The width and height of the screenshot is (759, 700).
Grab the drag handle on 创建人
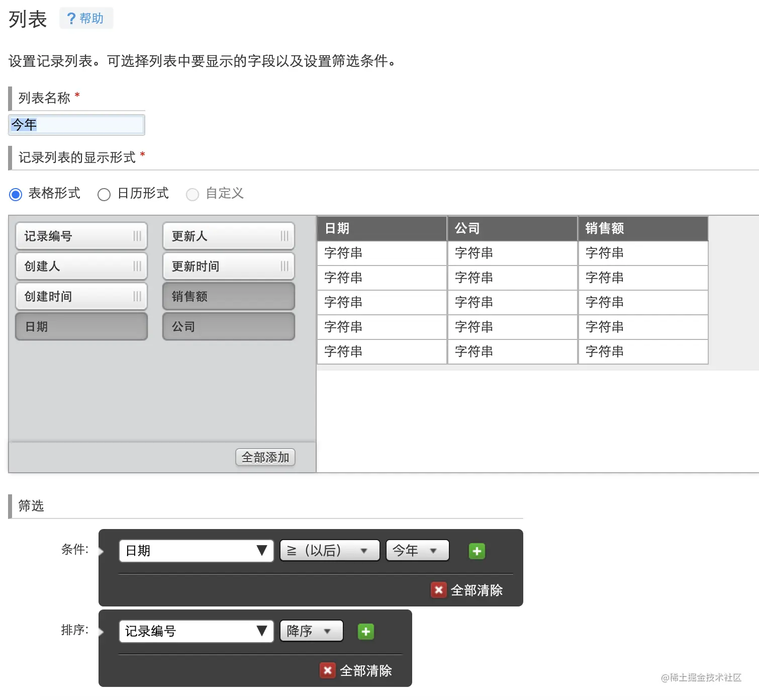(137, 267)
